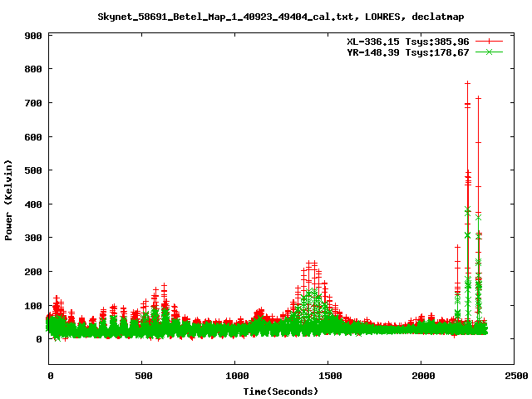
Task: Click the red XL legend line sample
Action: 489,42
